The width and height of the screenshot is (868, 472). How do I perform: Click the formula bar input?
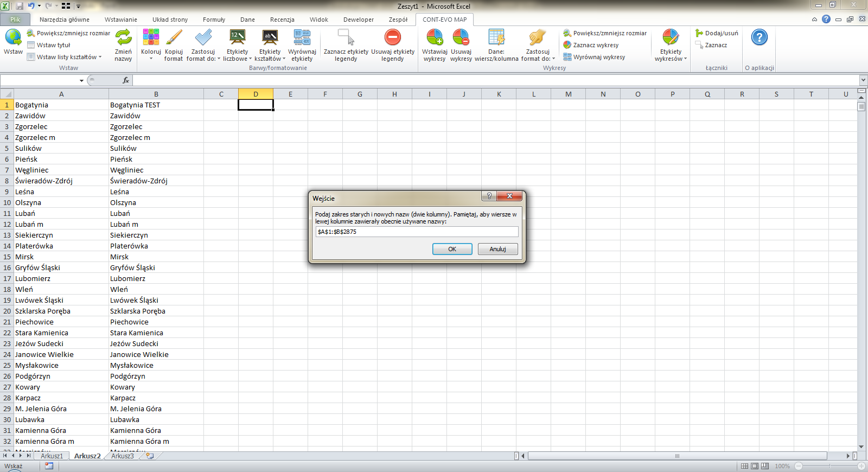496,80
